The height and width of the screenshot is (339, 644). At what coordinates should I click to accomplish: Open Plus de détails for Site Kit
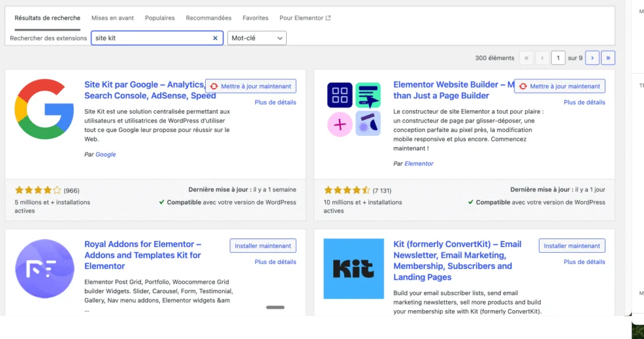[x=275, y=103]
